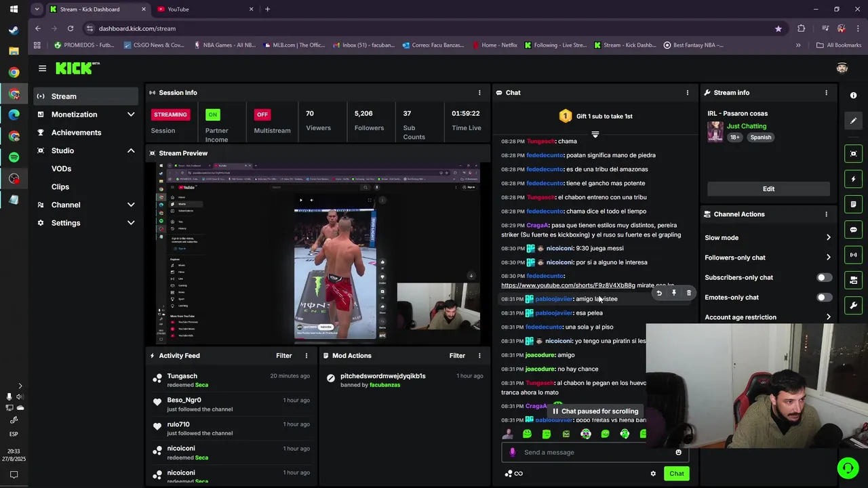Click the pencil edit-layout icon in the right sidebar

click(x=854, y=121)
